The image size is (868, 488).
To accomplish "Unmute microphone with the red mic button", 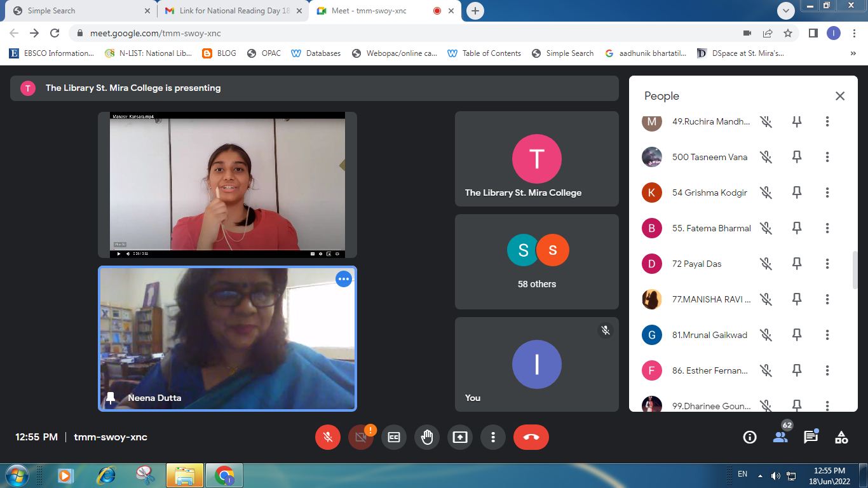I will tap(328, 437).
